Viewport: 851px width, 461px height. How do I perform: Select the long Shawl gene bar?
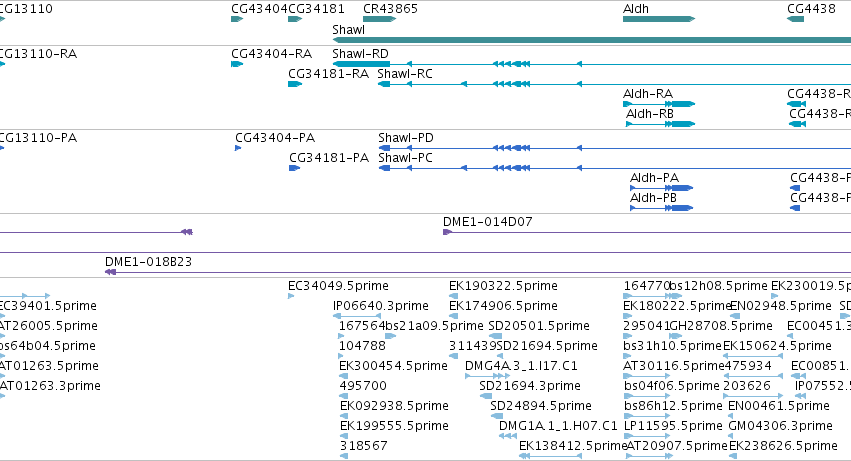point(592,40)
